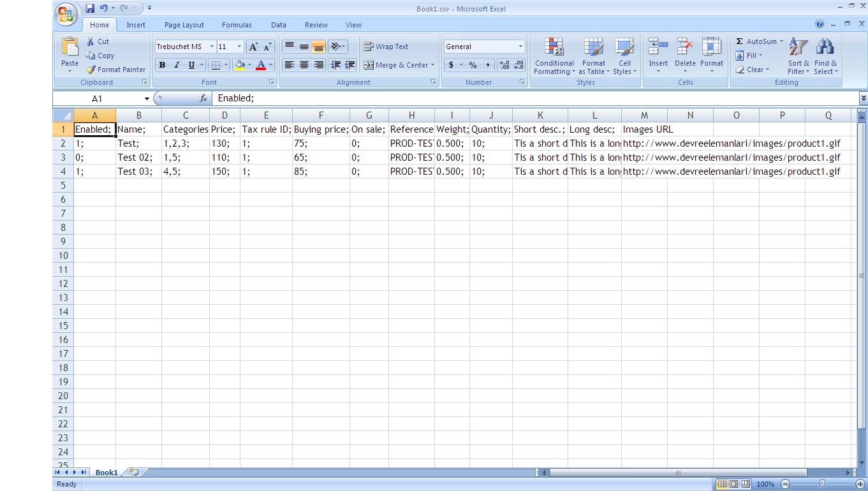
Task: Click the Merge & Center button
Action: [x=395, y=65]
